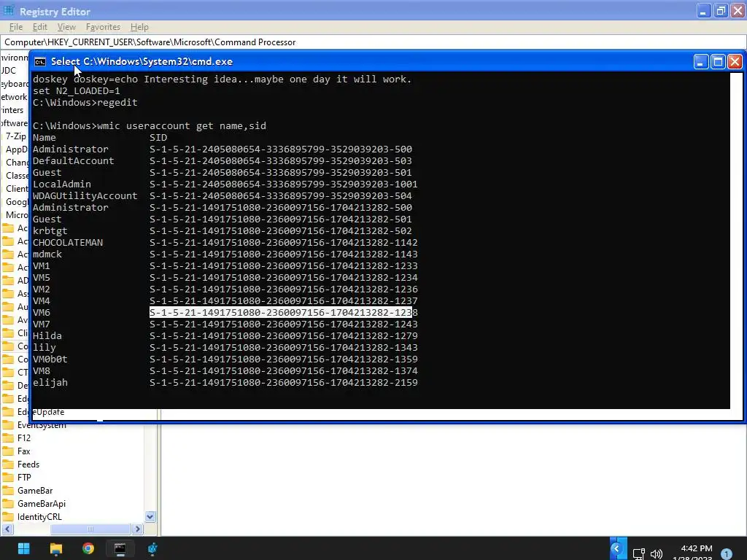
Task: Open the notification badge icon
Action: point(726,554)
